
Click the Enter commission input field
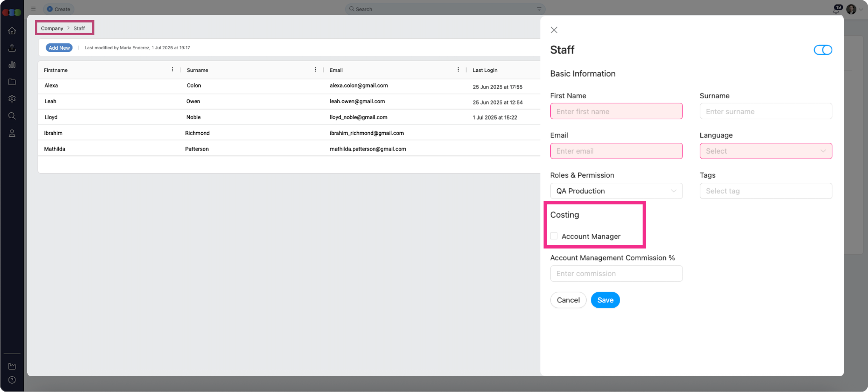point(616,273)
